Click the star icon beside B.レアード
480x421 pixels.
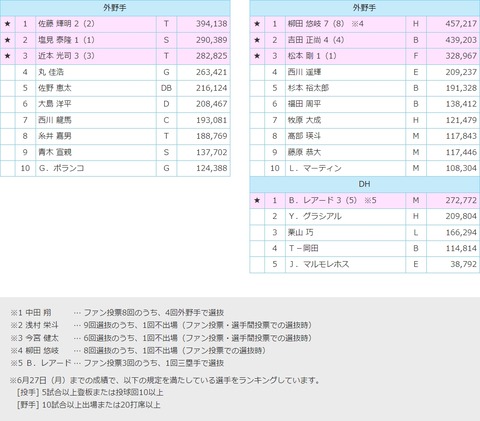click(257, 200)
